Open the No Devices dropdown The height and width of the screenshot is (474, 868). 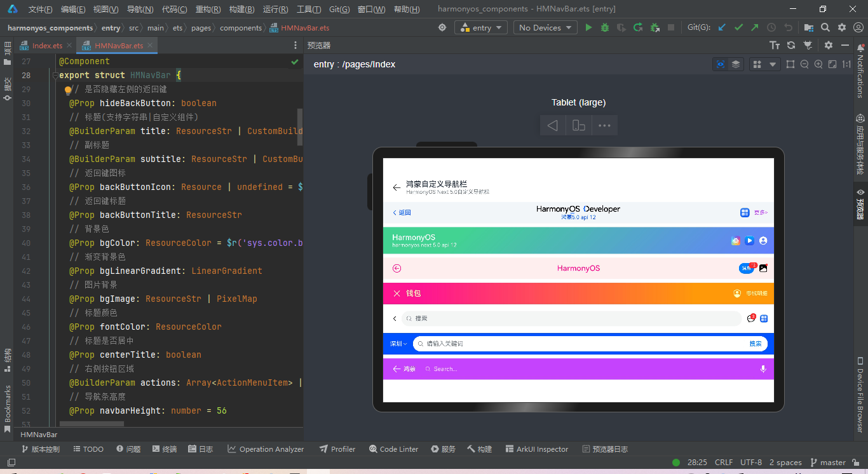point(545,27)
